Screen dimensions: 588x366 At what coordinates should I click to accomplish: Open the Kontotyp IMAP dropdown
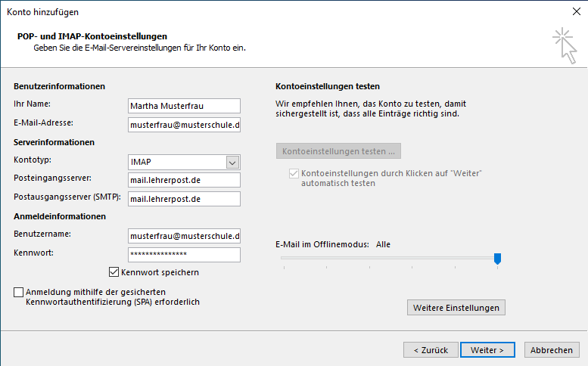pyautogui.click(x=232, y=162)
